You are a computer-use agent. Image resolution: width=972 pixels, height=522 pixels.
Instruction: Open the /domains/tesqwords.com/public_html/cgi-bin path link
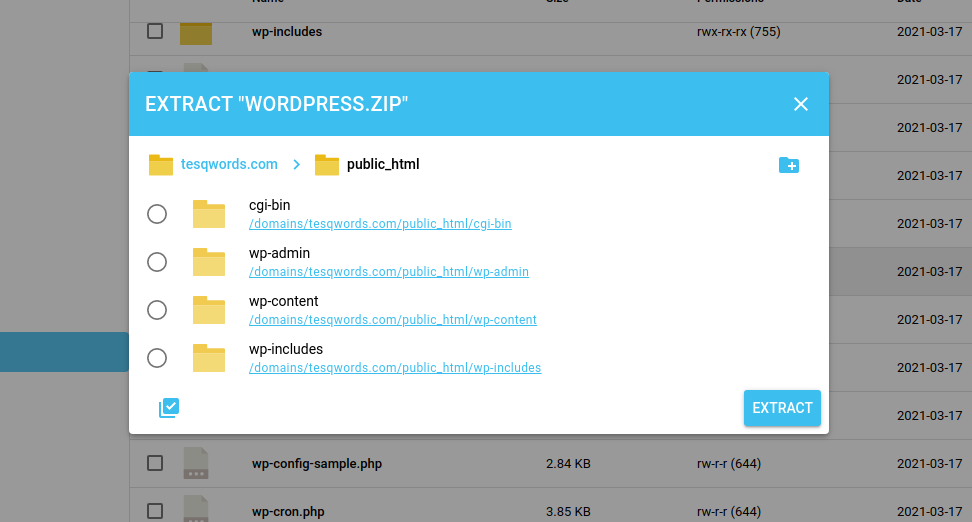pyautogui.click(x=380, y=224)
